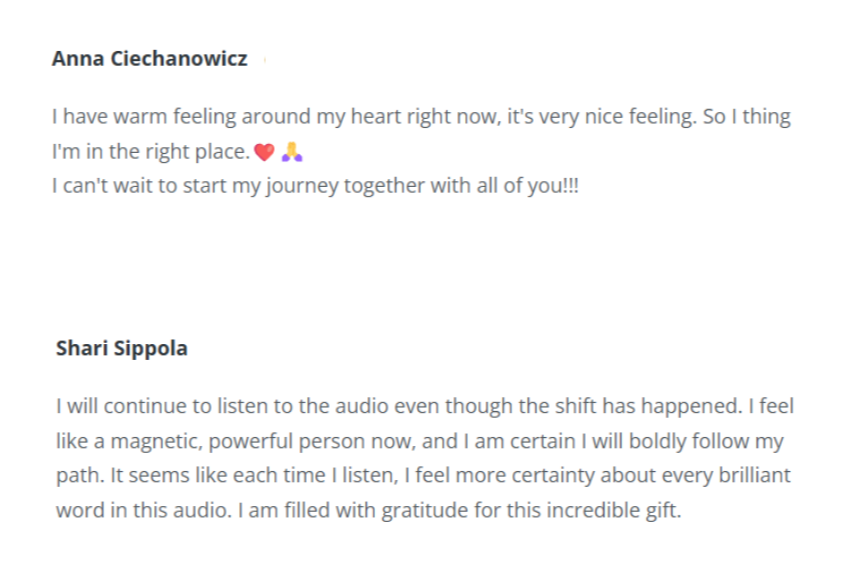Click the line starting "I will continue"
Screen dimensions: 843x568
[x=425, y=407]
